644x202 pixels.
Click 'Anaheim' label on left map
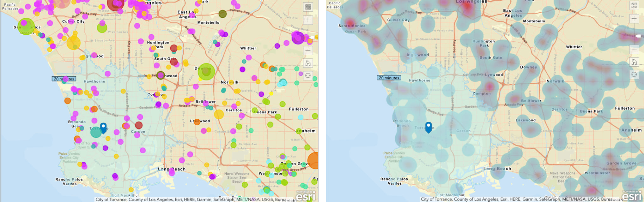point(306,131)
